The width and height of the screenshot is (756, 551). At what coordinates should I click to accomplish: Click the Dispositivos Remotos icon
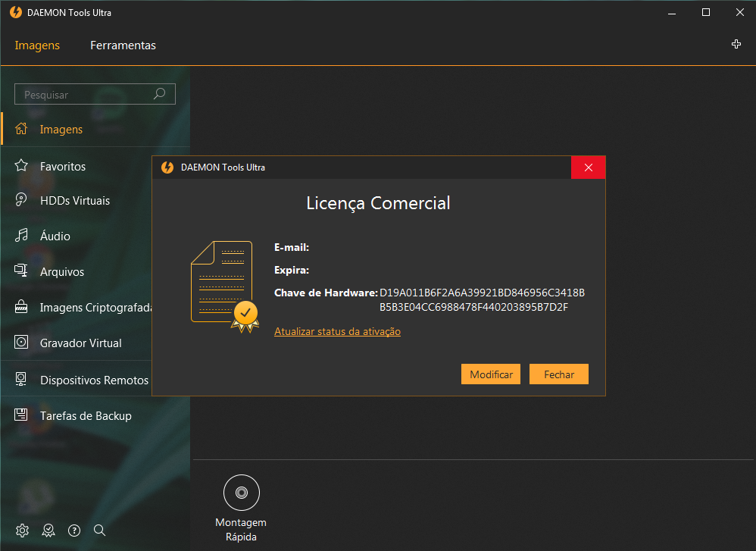pos(21,379)
